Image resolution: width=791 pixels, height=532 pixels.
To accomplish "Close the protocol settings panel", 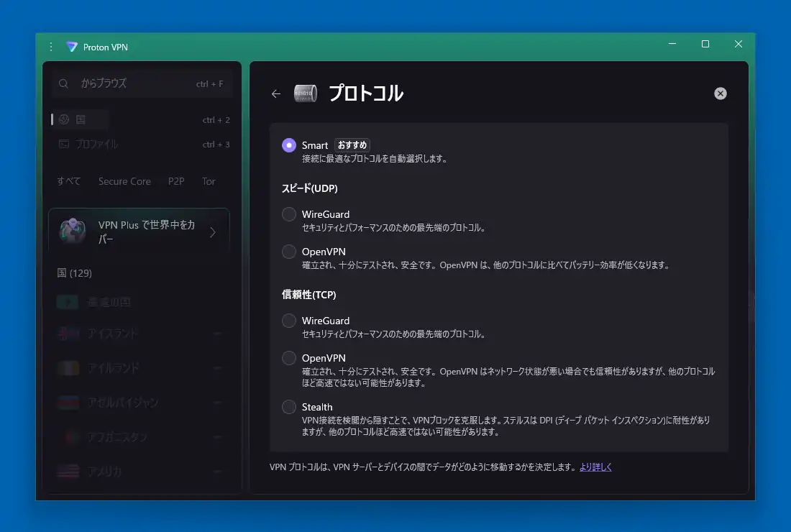I will pyautogui.click(x=720, y=93).
